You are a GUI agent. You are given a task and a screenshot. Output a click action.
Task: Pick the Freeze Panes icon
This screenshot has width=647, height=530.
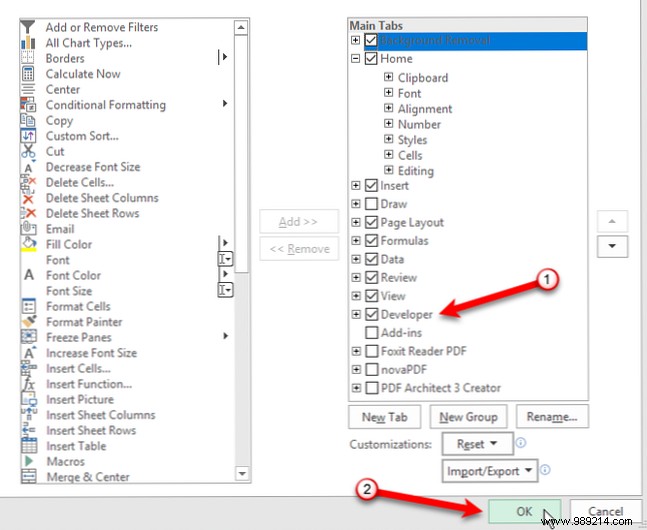(28, 337)
